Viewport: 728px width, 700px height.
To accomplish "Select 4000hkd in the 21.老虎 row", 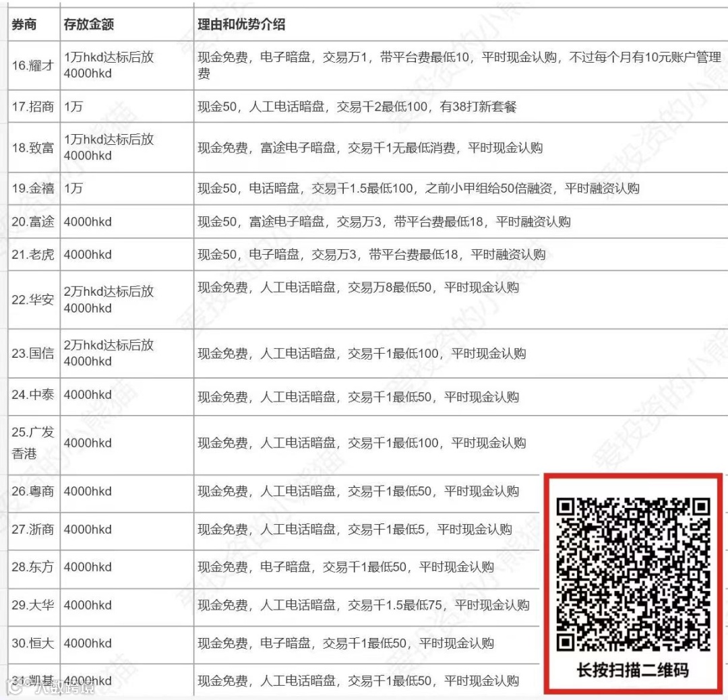I will [x=88, y=255].
